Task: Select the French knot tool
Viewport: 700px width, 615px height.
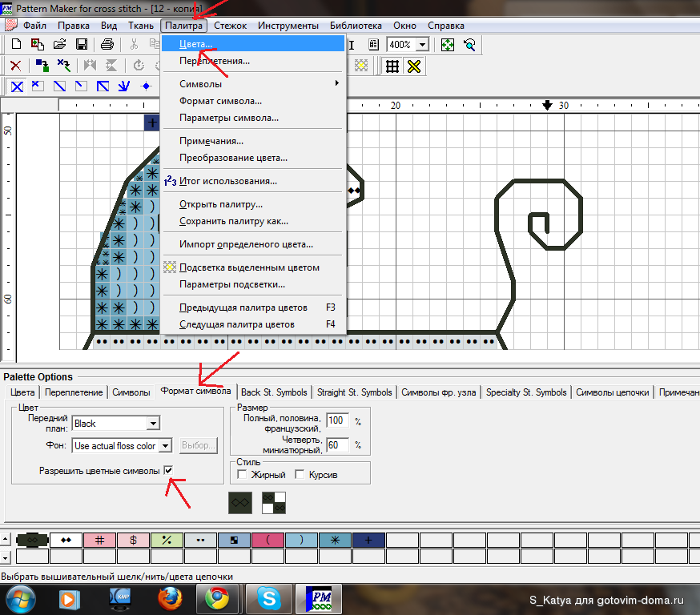Action: point(146,86)
